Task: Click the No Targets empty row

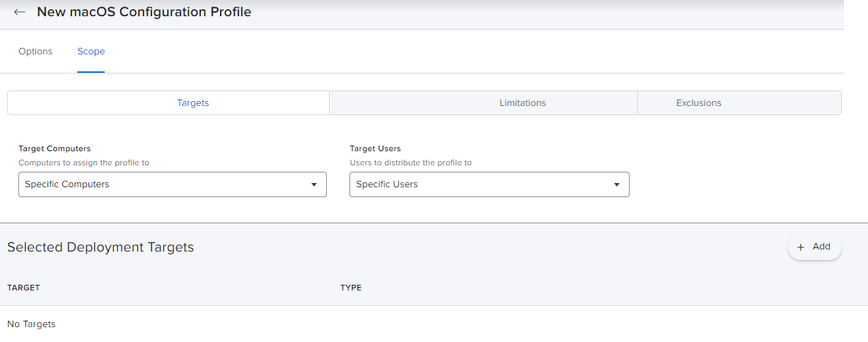Action: coord(31,324)
